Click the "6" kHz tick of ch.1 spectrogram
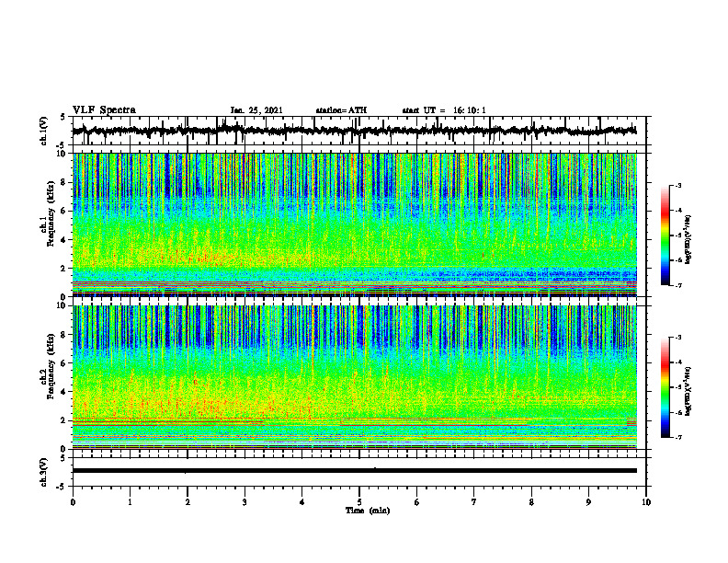728x563 pixels. pyautogui.click(x=65, y=211)
